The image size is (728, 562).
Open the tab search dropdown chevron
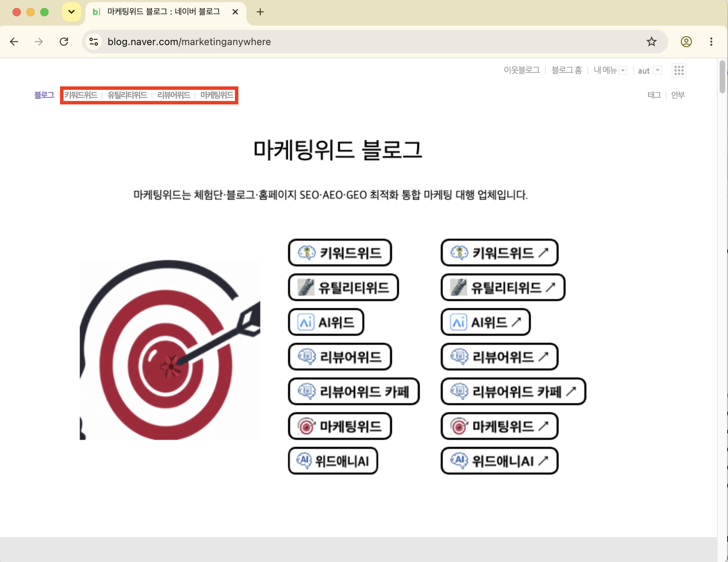[71, 12]
